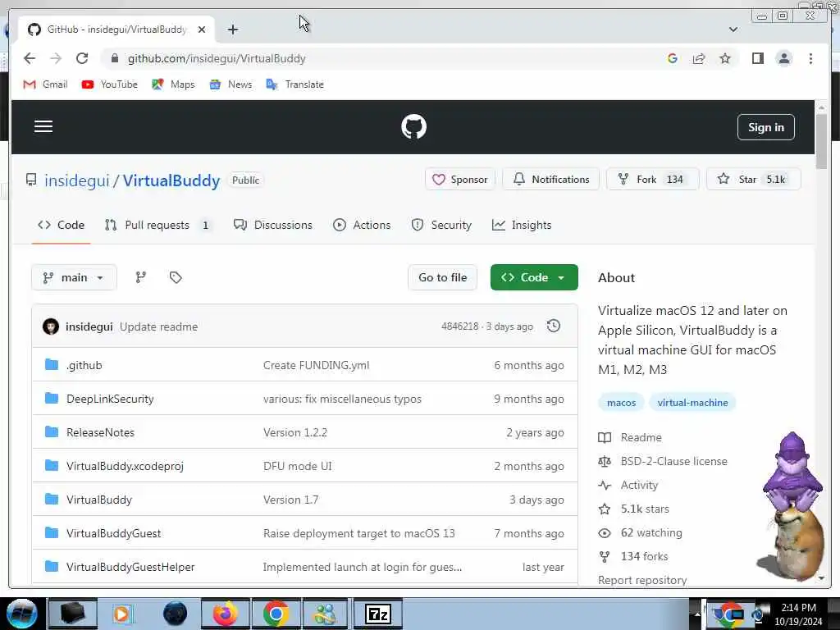The width and height of the screenshot is (840, 630).
Task: Open the YouTube bookmark
Action: point(110,84)
